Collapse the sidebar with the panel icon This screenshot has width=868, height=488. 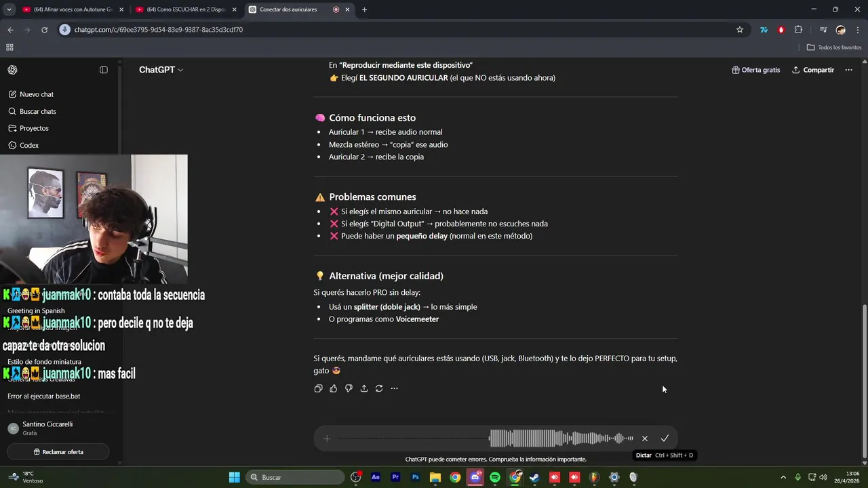pos(104,70)
